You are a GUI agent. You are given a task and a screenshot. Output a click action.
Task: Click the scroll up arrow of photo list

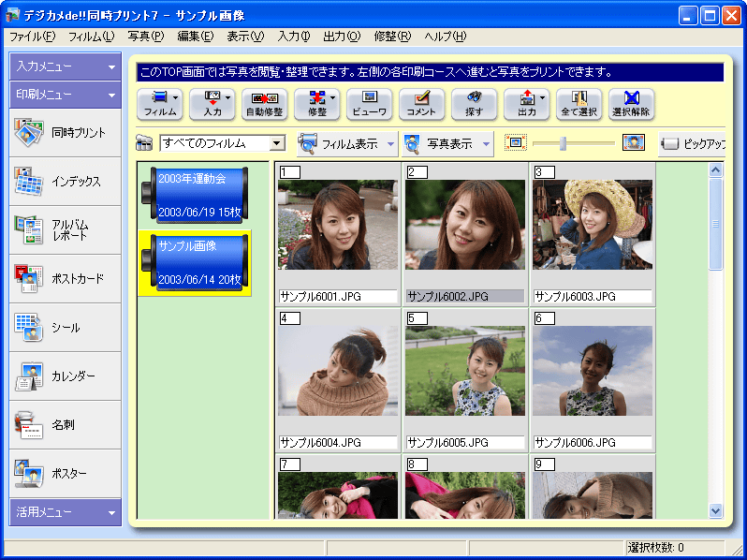click(x=715, y=170)
